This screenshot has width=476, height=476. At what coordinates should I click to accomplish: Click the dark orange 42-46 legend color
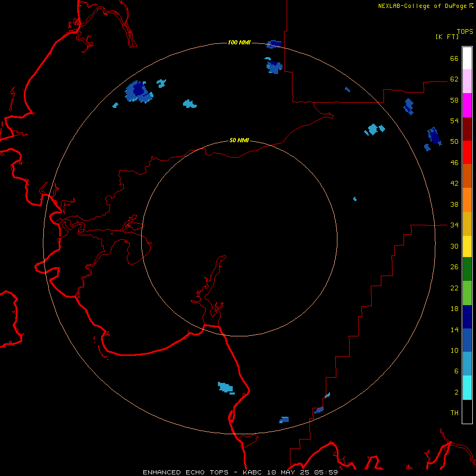[467, 176]
